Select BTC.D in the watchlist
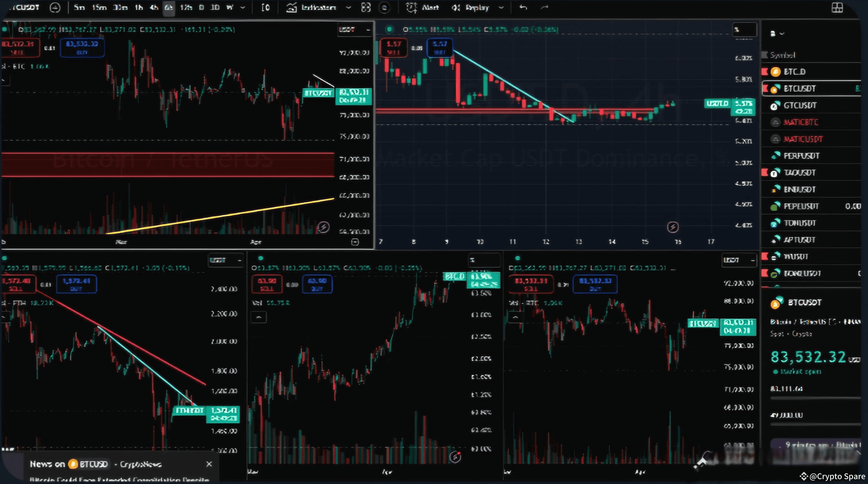This screenshot has height=484, width=868. [x=811, y=71]
